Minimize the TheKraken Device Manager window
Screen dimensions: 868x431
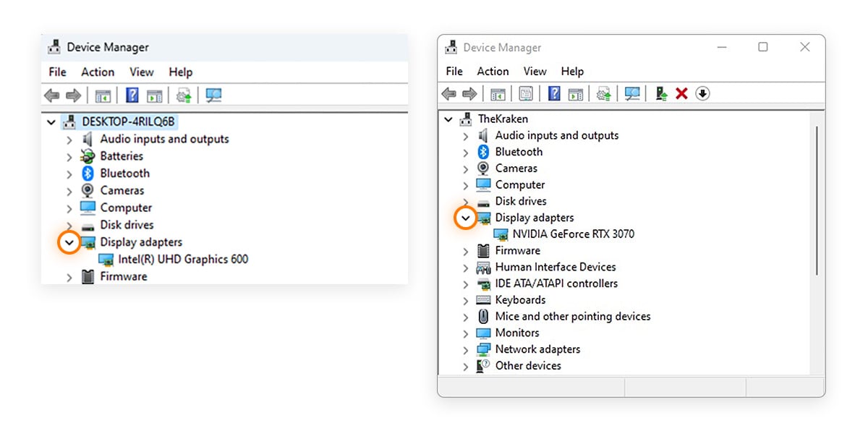tap(721, 47)
